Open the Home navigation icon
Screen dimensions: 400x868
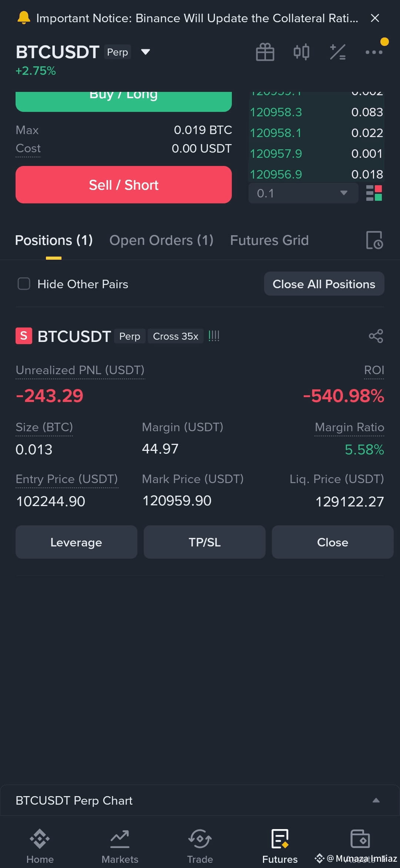click(x=40, y=839)
